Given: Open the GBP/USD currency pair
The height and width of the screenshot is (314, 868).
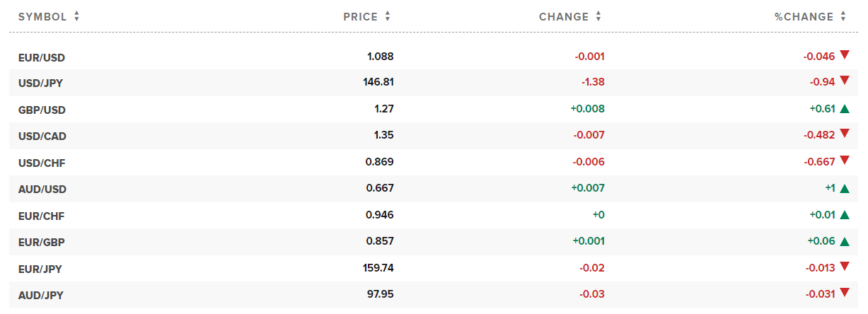Looking at the screenshot, I should [42, 110].
